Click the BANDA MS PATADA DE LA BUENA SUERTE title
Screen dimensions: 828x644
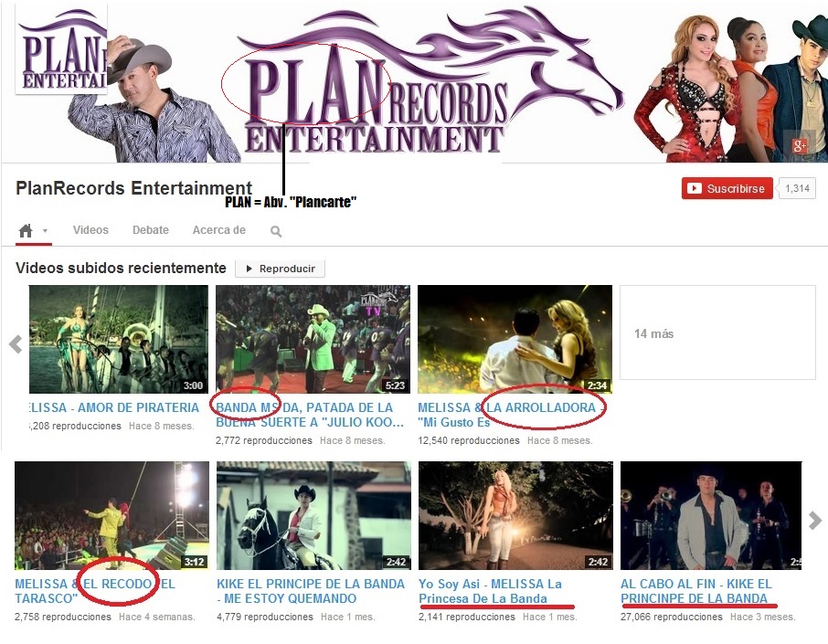(310, 415)
